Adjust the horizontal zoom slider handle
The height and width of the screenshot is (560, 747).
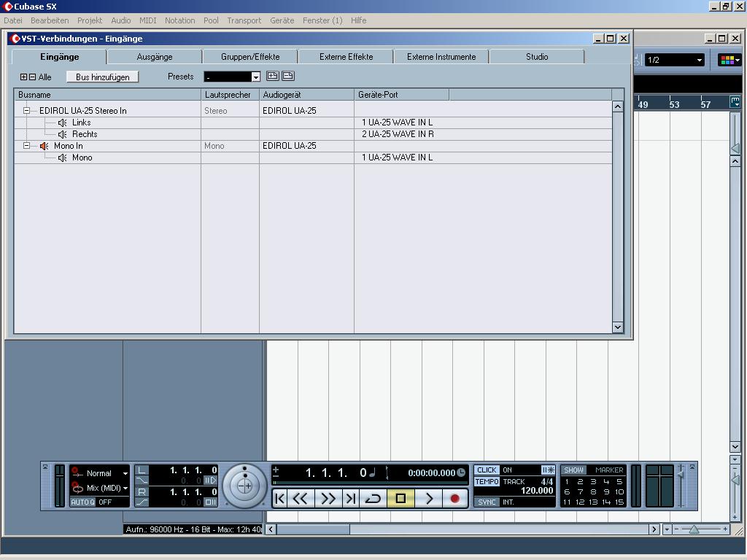click(x=694, y=529)
